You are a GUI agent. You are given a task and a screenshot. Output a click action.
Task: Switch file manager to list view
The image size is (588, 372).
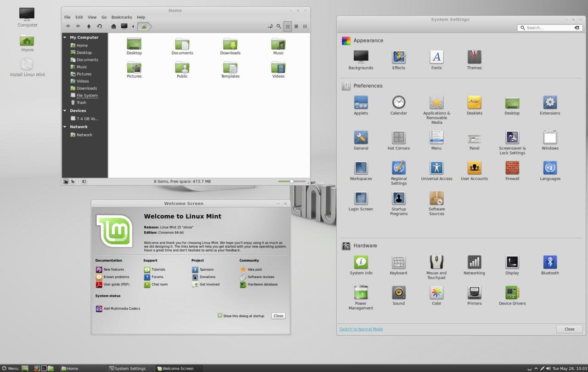(x=296, y=26)
